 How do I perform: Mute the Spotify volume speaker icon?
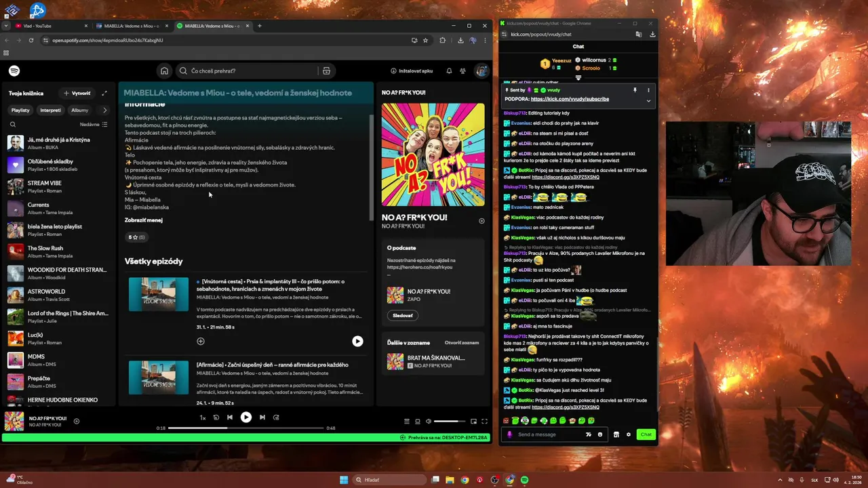(x=428, y=421)
